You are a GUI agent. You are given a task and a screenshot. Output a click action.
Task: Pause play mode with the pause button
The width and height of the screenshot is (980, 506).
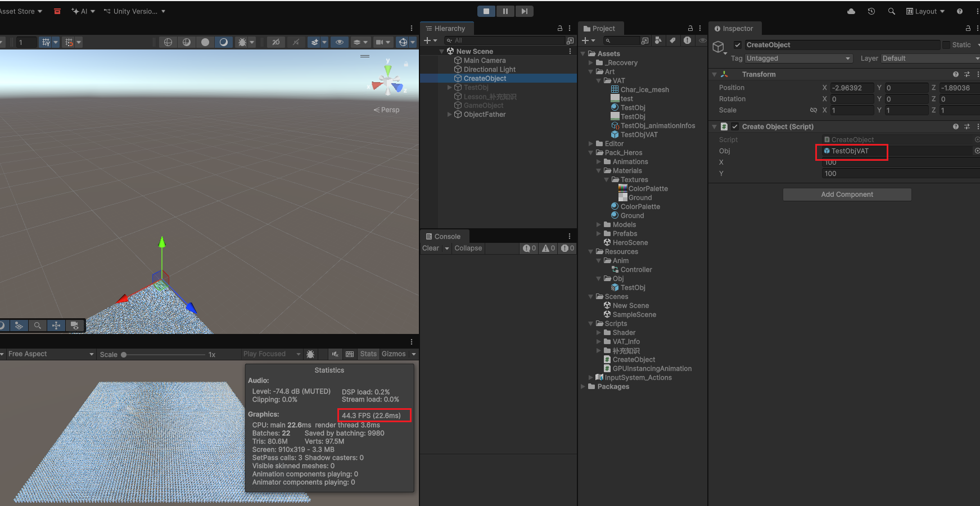[505, 11]
